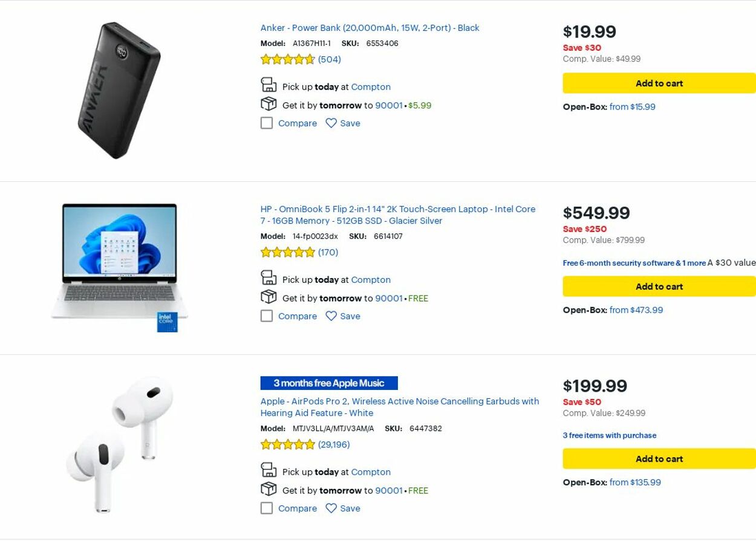Viewport: 756px width, 541px height.
Task: Check the Compare box for AirPods Pro 2
Action: click(x=267, y=508)
